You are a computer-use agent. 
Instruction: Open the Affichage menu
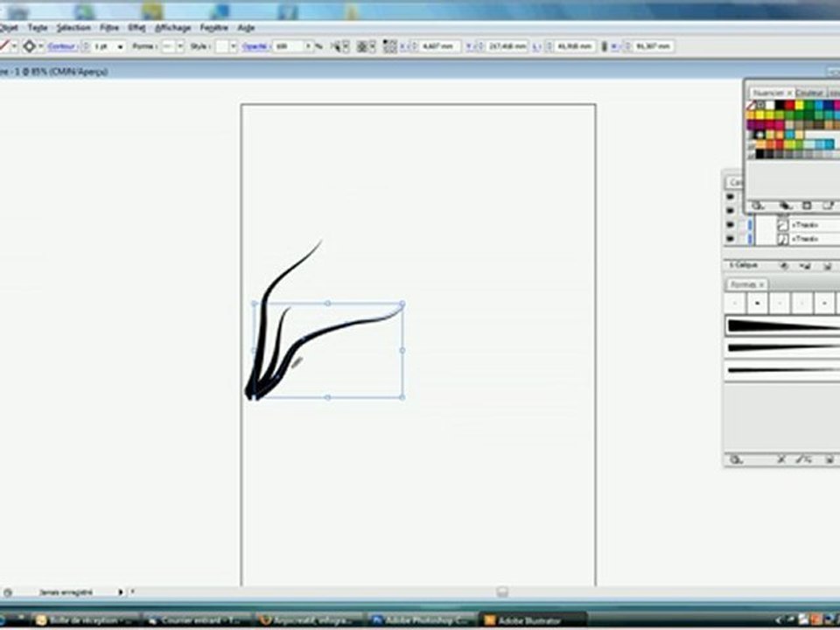[172, 27]
